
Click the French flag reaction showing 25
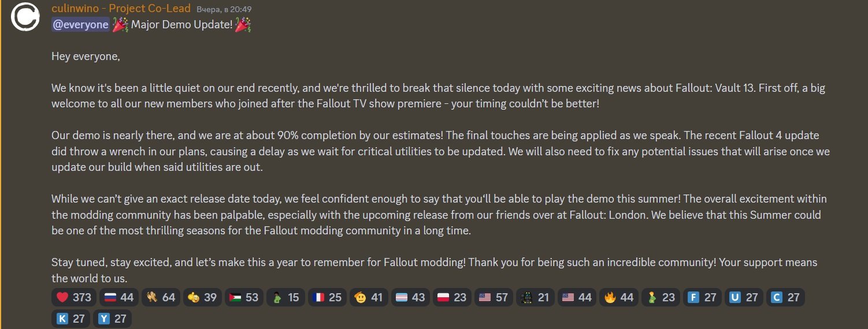coord(327,298)
